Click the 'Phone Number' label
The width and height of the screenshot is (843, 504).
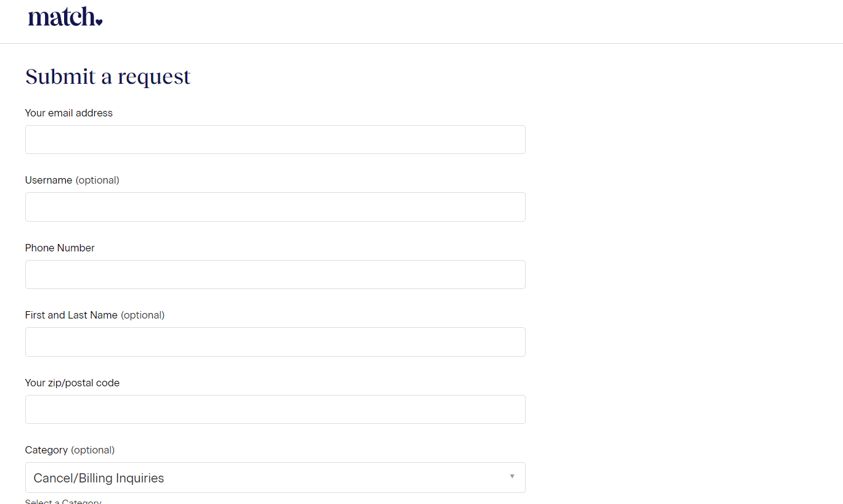click(x=60, y=248)
